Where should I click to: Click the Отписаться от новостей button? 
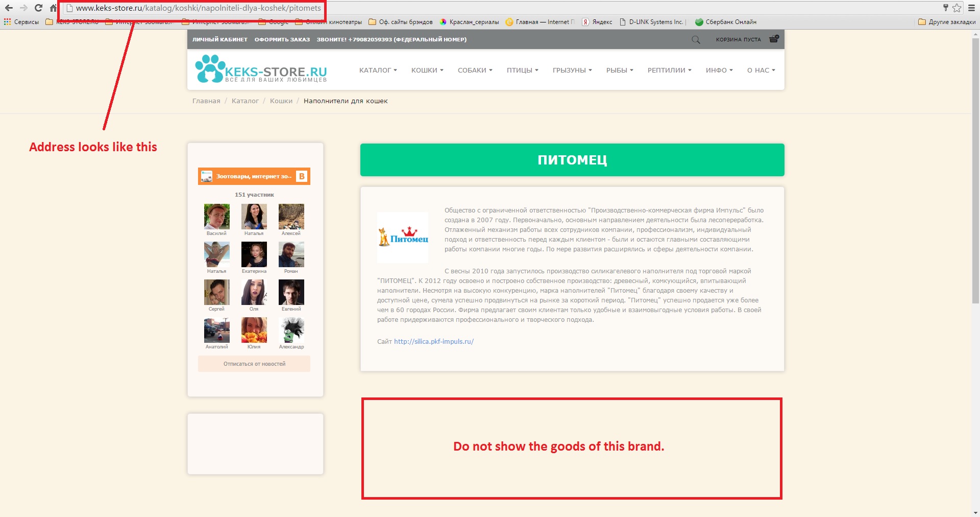tap(254, 364)
